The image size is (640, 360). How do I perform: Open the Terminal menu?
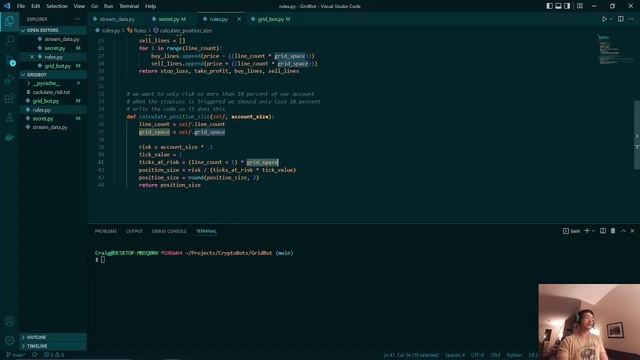129,6
